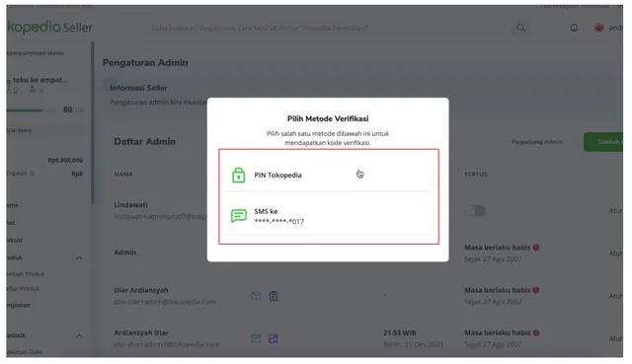Click the shop name toko ke empat
632x364 pixels.
pos(39,80)
